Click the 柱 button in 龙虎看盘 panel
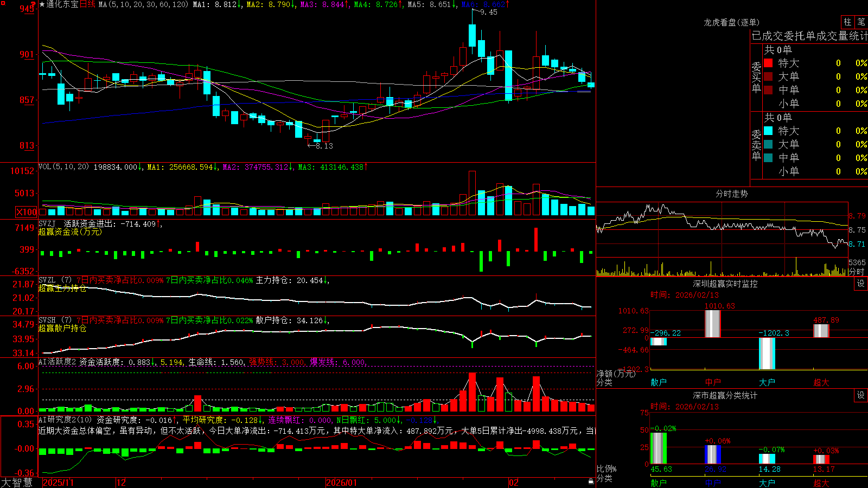The image size is (868, 488). [847, 22]
